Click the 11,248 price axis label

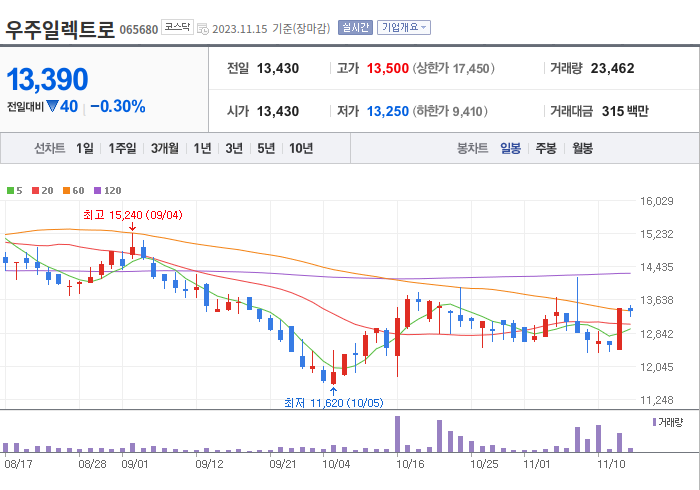(656, 400)
